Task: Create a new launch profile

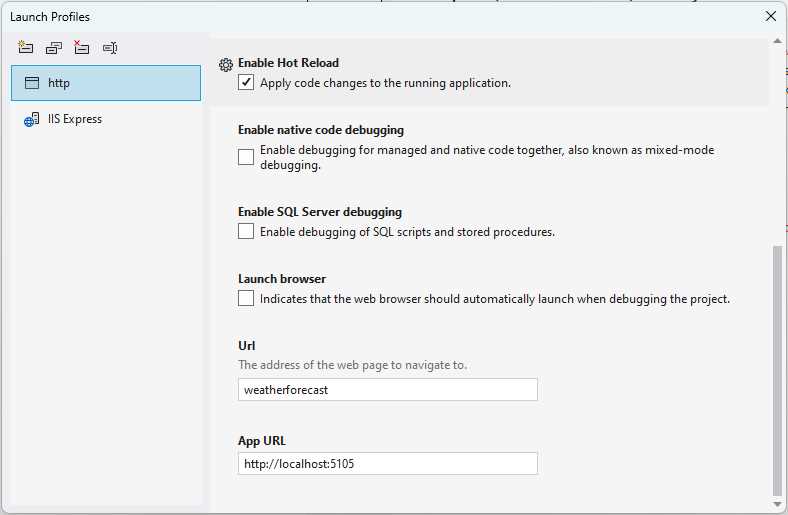Action: (25, 48)
